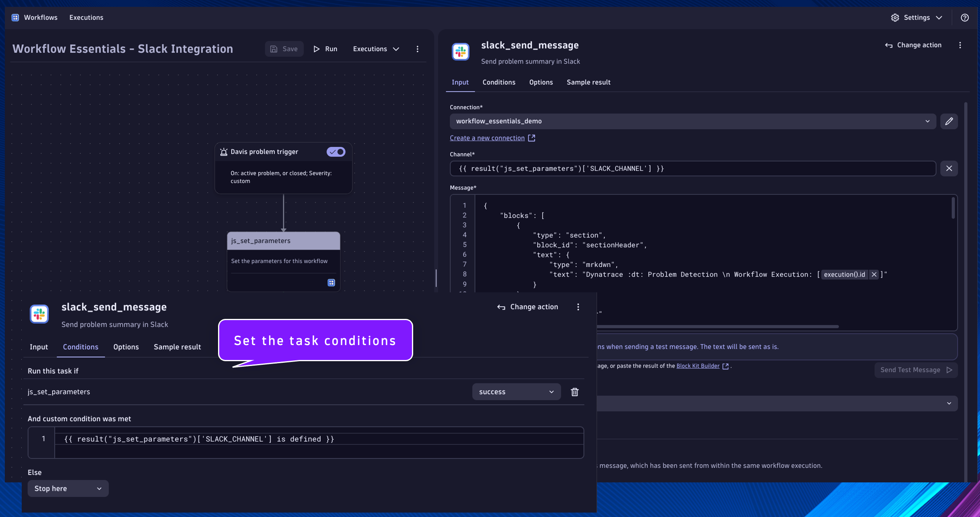
Task: Click the Davis problem trigger alarm icon
Action: pos(224,152)
